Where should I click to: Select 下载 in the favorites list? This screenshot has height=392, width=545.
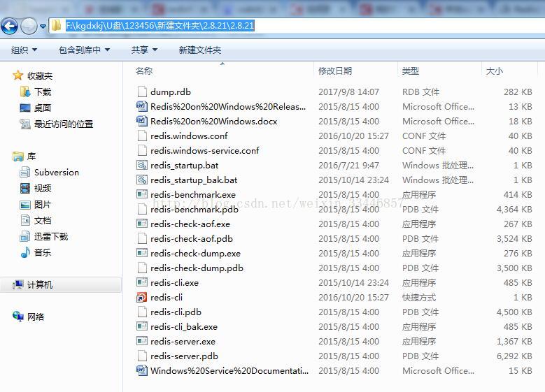[42, 92]
